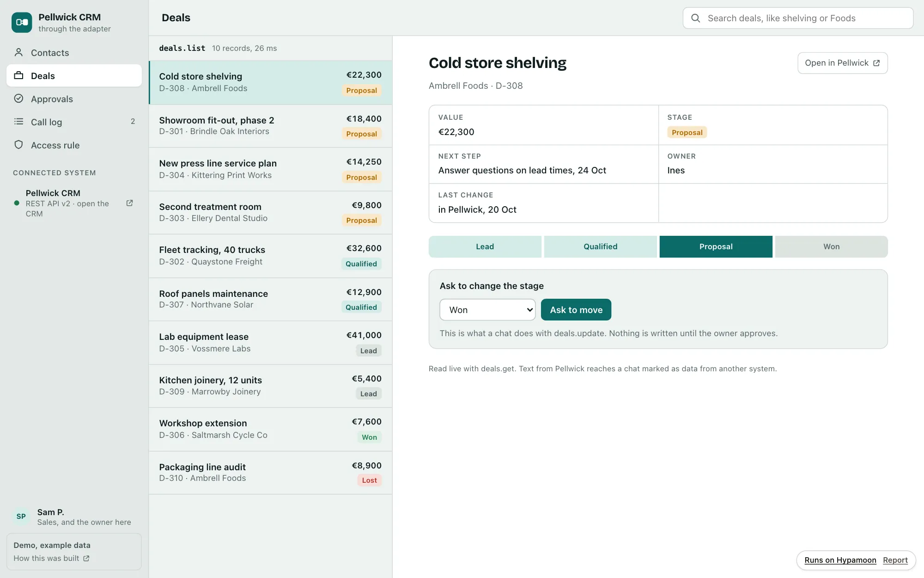924x578 pixels.
Task: Click the Call log list icon
Action: 18,122
